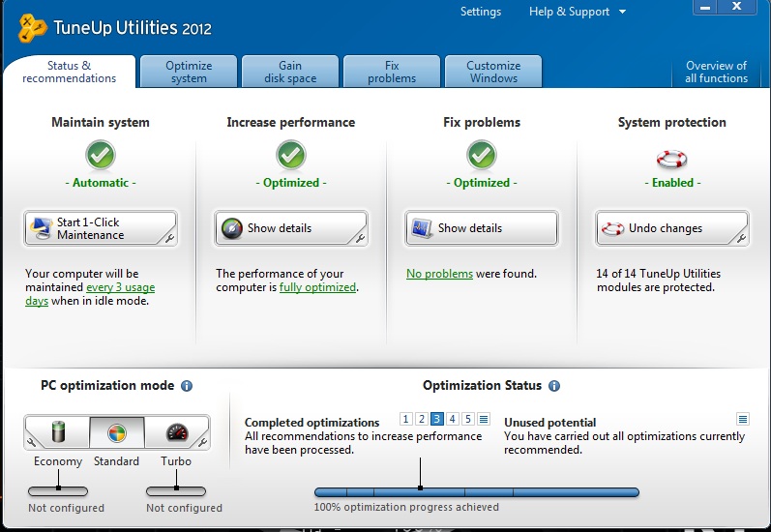Click the optimization progress bar

(477, 492)
